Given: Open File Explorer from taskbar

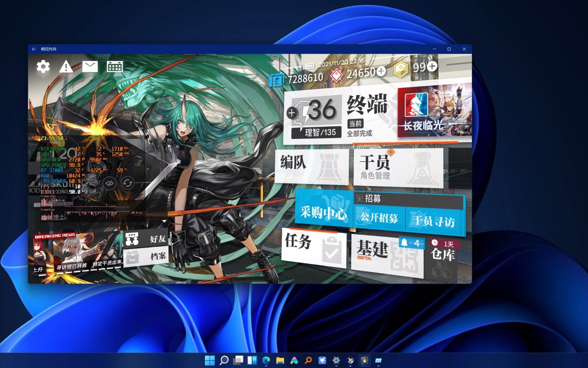Looking at the screenshot, I should 280,360.
